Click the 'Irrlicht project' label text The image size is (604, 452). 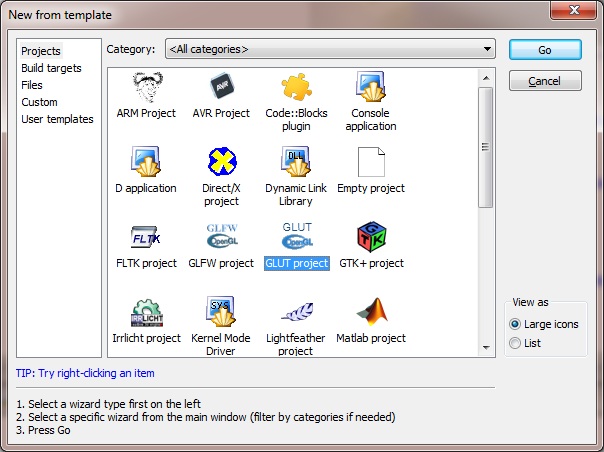point(146,338)
